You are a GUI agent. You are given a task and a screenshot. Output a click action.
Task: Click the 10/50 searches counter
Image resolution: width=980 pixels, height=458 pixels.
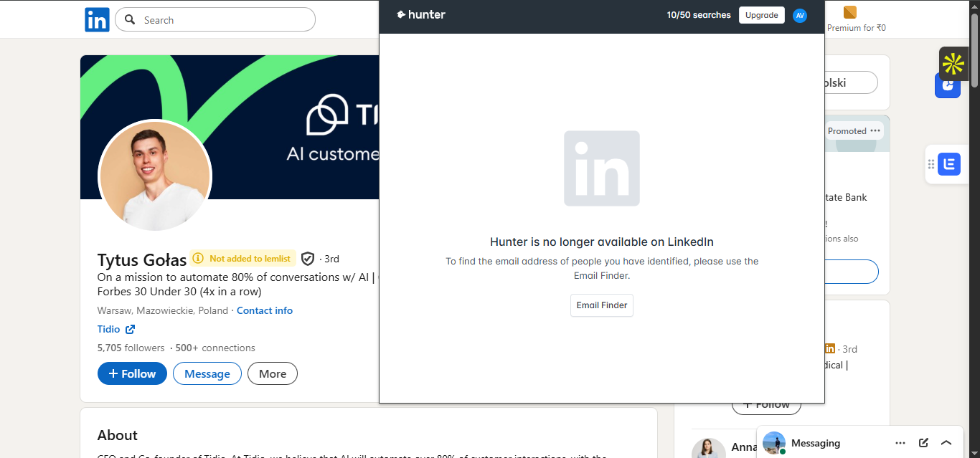point(699,15)
